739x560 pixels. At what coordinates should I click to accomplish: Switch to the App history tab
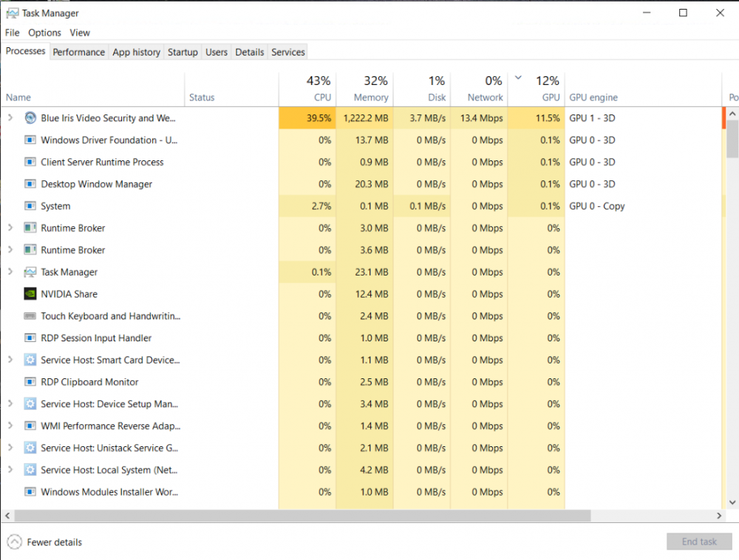tap(136, 52)
